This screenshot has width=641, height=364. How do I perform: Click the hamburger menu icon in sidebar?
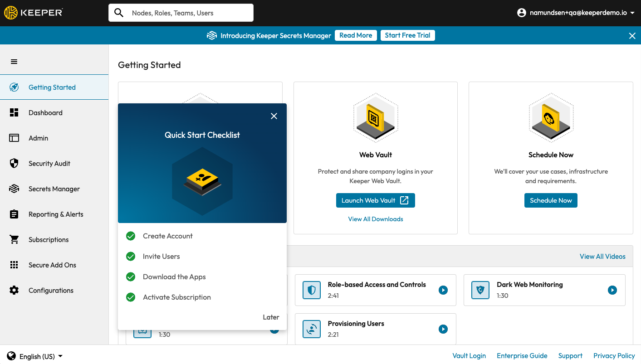14,62
